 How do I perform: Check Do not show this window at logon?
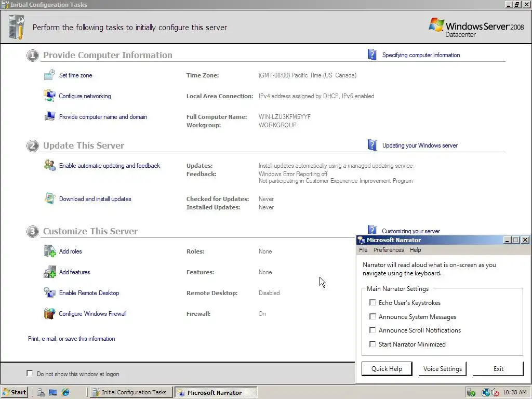30,373
